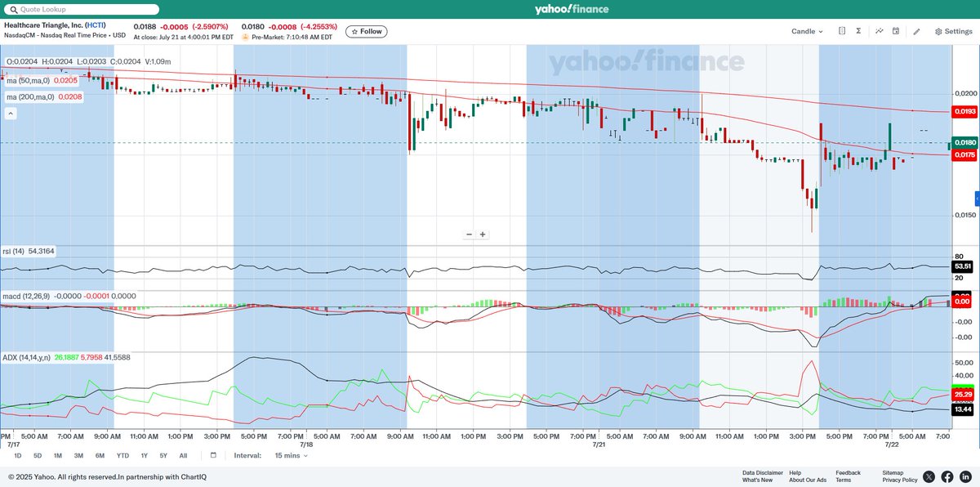Image resolution: width=980 pixels, height=487 pixels.
Task: Click the Quote Lookup search field
Action: pyautogui.click(x=81, y=10)
